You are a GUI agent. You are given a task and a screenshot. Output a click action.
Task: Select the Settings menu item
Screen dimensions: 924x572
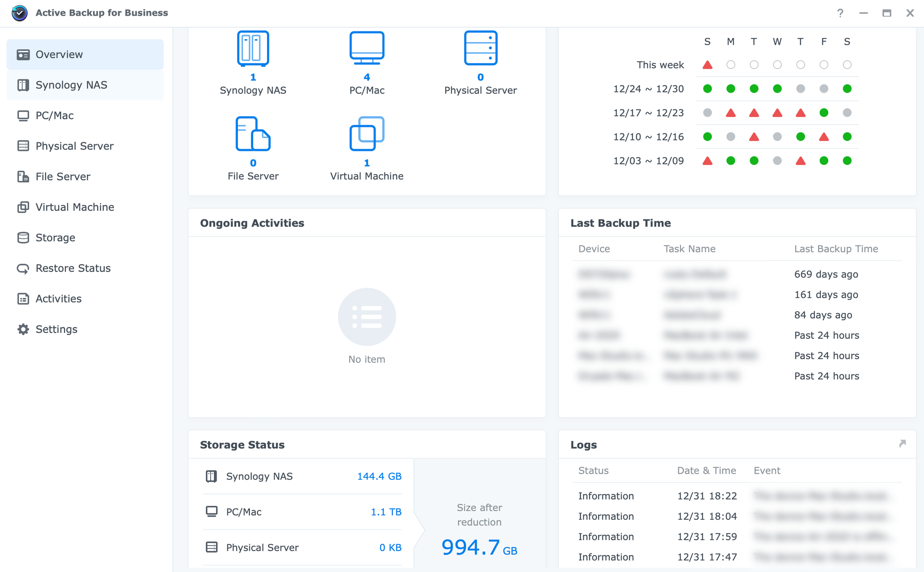(57, 329)
